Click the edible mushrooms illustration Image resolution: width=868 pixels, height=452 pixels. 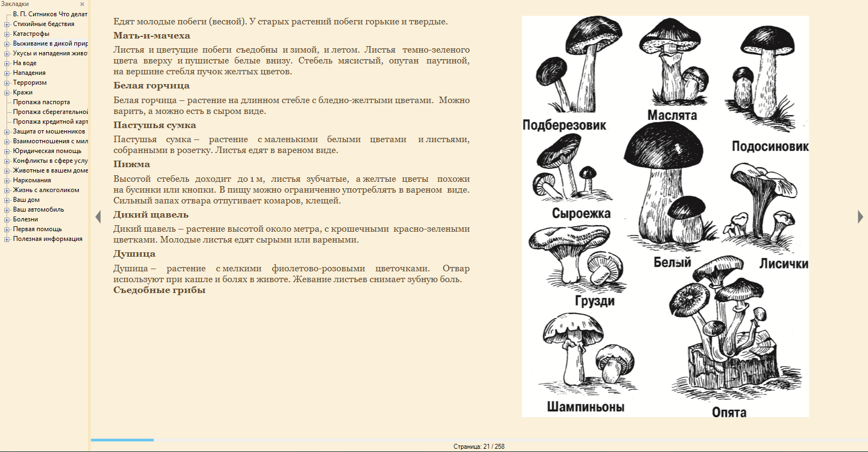coord(665,217)
